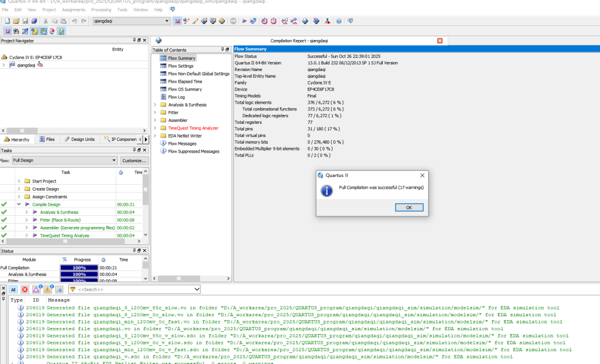This screenshot has height=364, width=600.
Task: Toggle the All messages filter
Action: 13,290
